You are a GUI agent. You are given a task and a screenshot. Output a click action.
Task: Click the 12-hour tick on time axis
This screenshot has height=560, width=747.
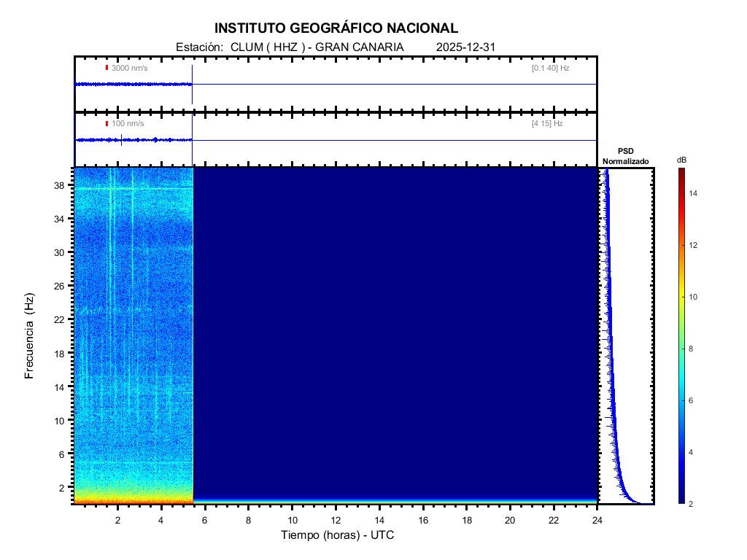coord(336,520)
